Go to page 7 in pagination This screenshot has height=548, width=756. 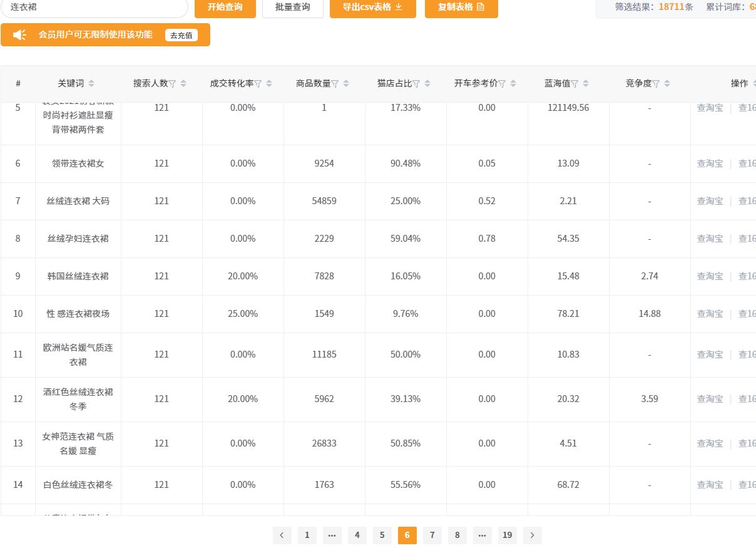(432, 535)
